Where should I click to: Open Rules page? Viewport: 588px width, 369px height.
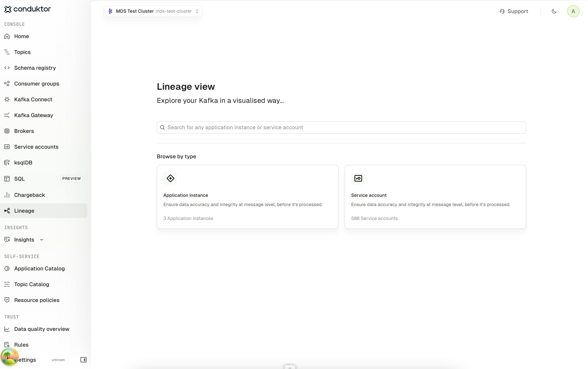tap(44, 345)
